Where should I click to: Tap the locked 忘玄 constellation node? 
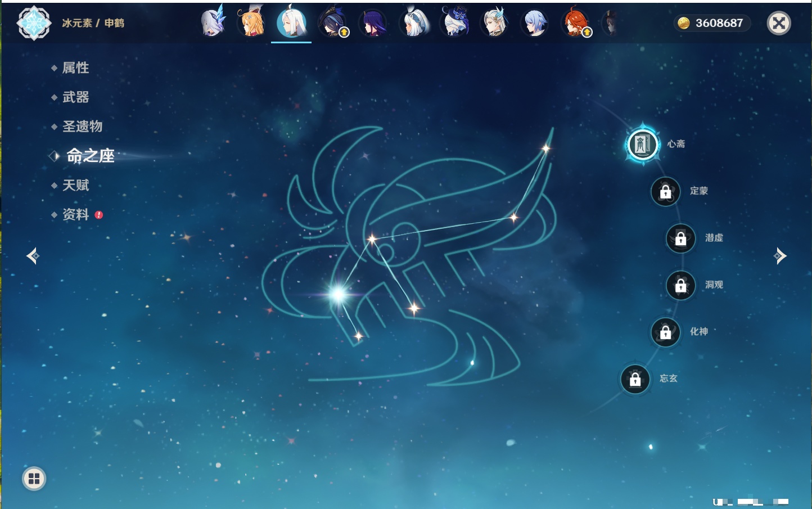coord(635,379)
